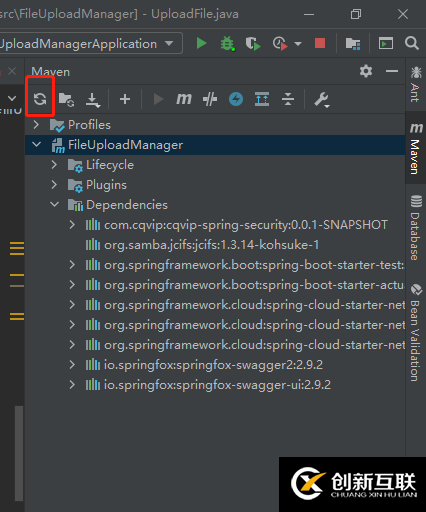This screenshot has height=512, width=426.
Task: Download sources and documentation icon
Action: click(x=93, y=100)
